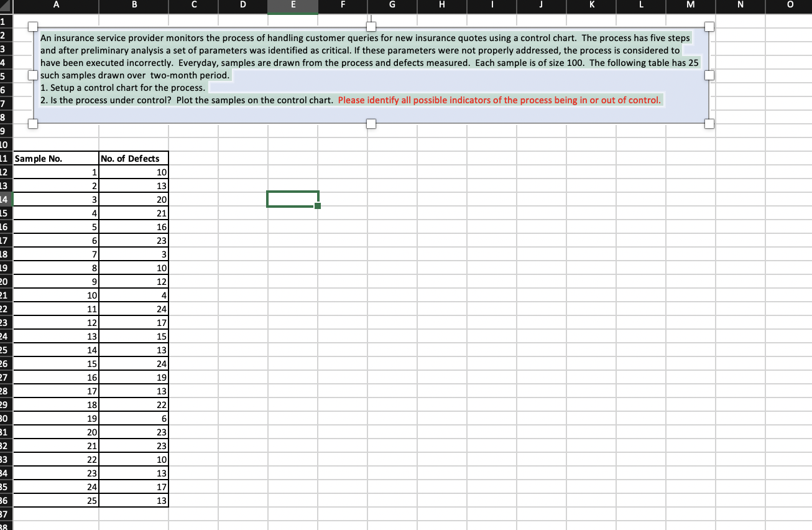Click the text box's bottom-left corner handle

pos(34,123)
